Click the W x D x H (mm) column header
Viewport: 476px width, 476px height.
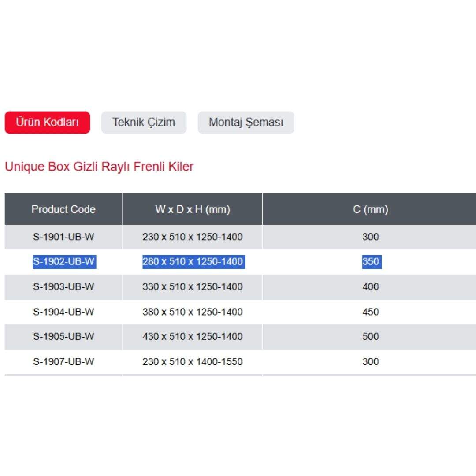(x=193, y=209)
